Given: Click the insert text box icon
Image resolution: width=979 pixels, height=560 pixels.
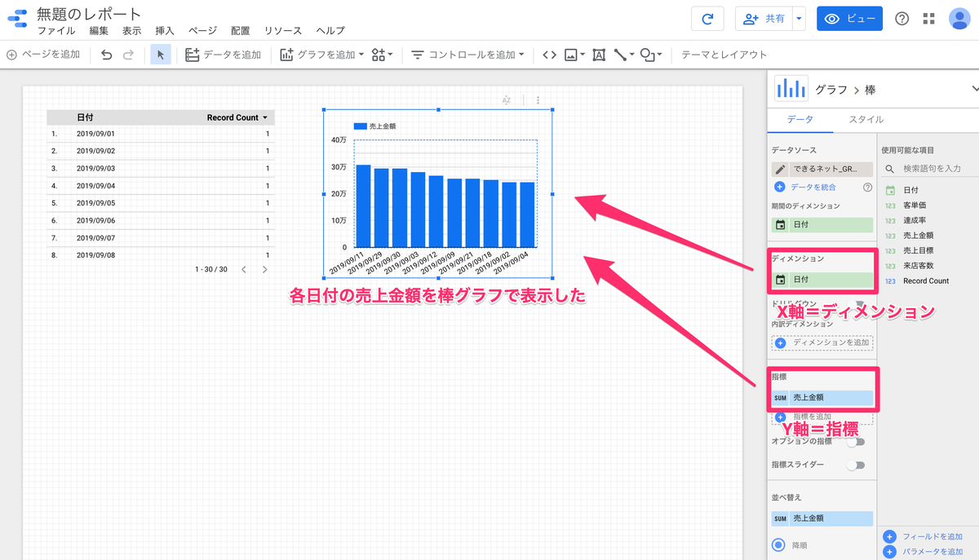Looking at the screenshot, I should [599, 55].
